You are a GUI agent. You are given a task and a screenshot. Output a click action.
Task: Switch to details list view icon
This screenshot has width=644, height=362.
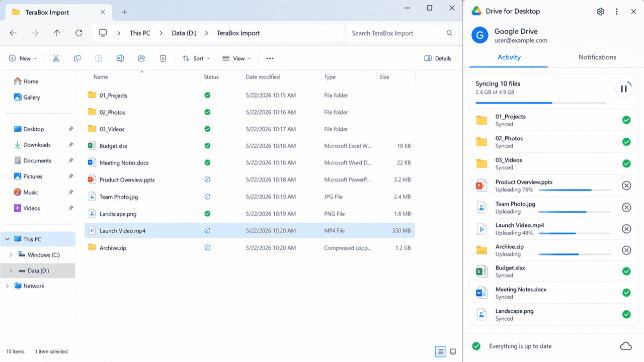click(440, 351)
